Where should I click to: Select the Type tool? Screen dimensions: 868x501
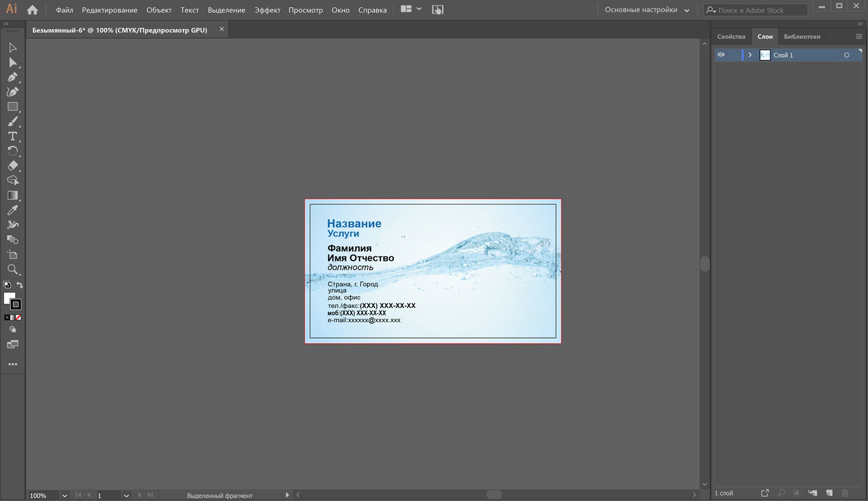[12, 137]
